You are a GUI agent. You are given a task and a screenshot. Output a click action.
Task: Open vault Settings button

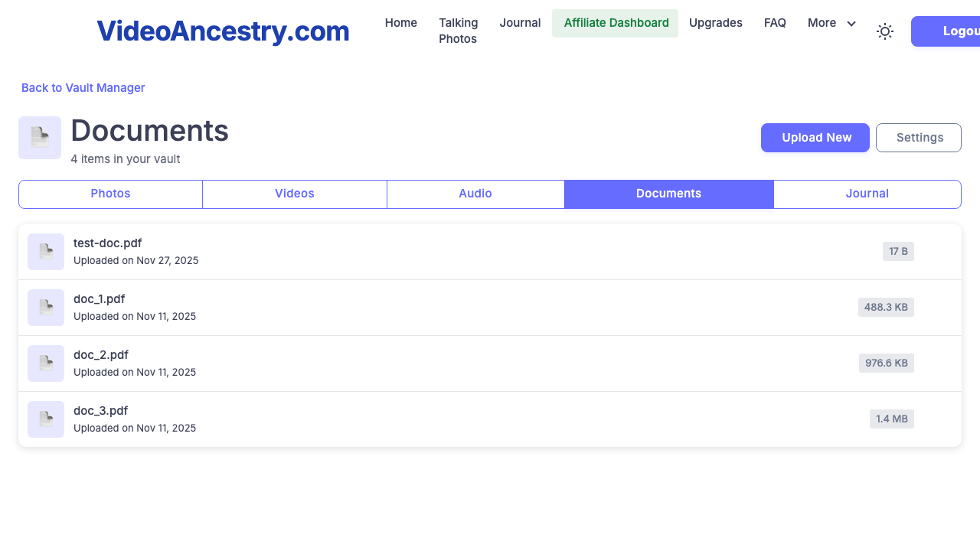pyautogui.click(x=919, y=138)
